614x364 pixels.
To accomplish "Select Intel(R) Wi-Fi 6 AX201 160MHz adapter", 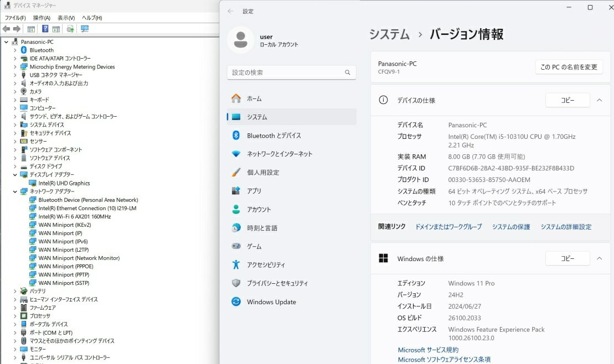I will 74,216.
